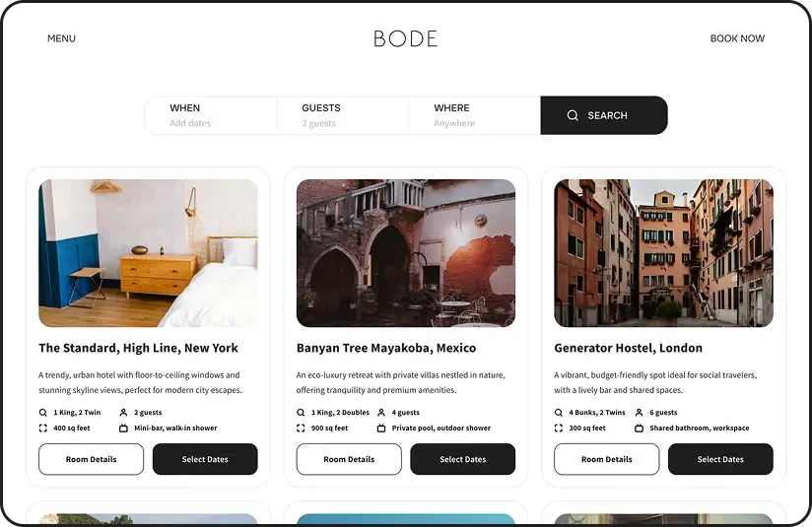812x527 pixels.
Task: Click bed icon beside '4 Bunks, 2 Twins'
Action: (558, 413)
